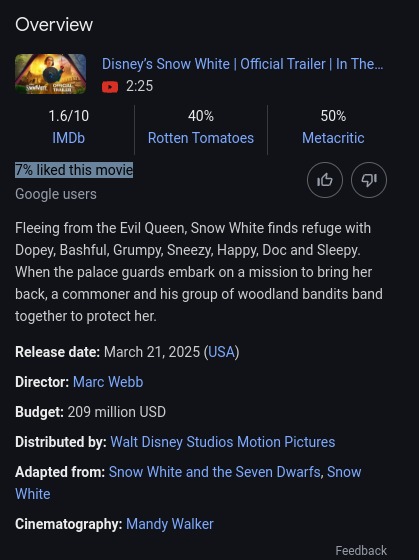Open Snow White and the Seven Dwarfs link
This screenshot has height=560, width=419.
(x=214, y=472)
